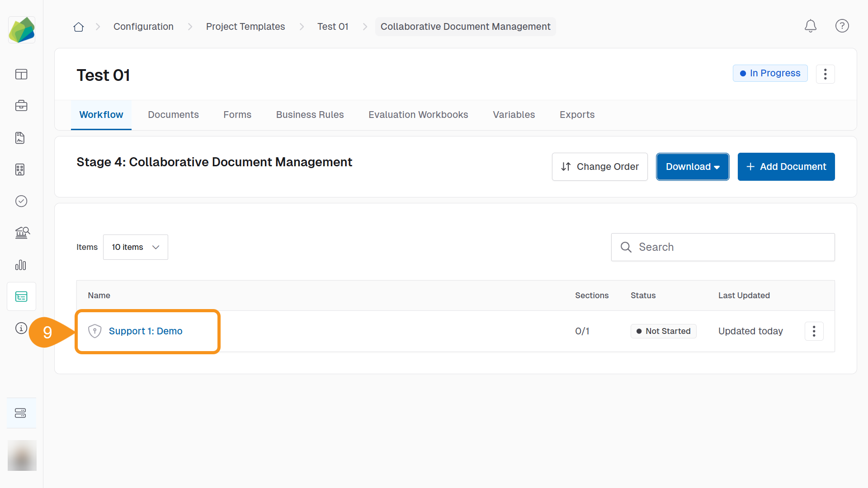The height and width of the screenshot is (488, 868).
Task: Open the notifications bell icon
Action: [810, 26]
